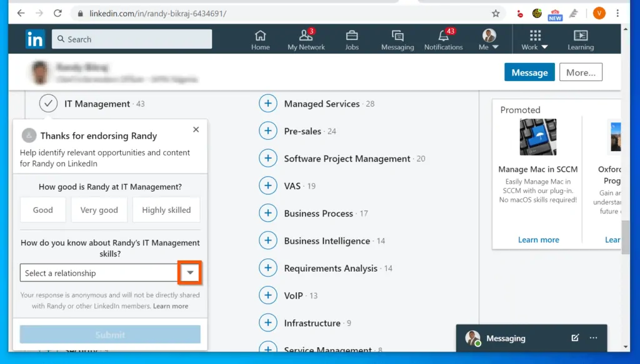Rate Randy as Very good

[99, 210]
